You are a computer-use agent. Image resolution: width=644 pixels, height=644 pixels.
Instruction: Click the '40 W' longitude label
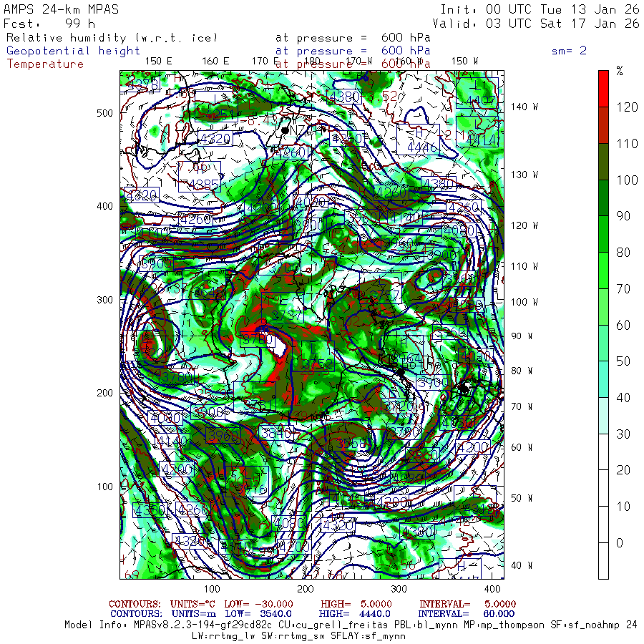coord(522,565)
